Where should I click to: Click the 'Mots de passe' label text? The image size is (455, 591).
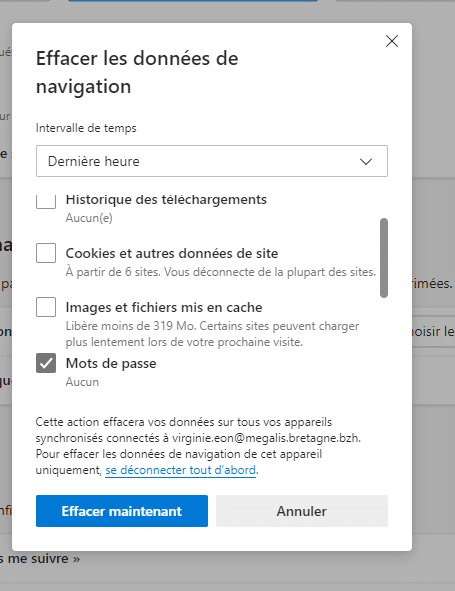coord(111,363)
